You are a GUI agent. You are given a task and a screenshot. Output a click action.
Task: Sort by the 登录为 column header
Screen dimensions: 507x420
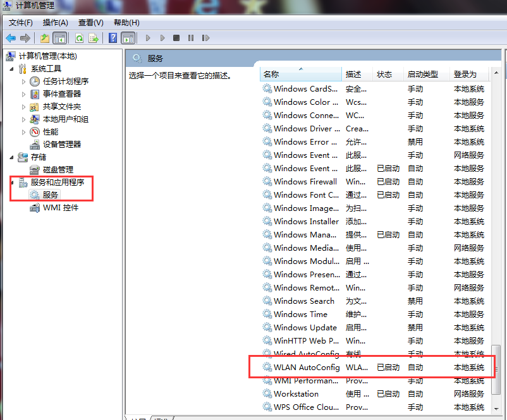[468, 75]
